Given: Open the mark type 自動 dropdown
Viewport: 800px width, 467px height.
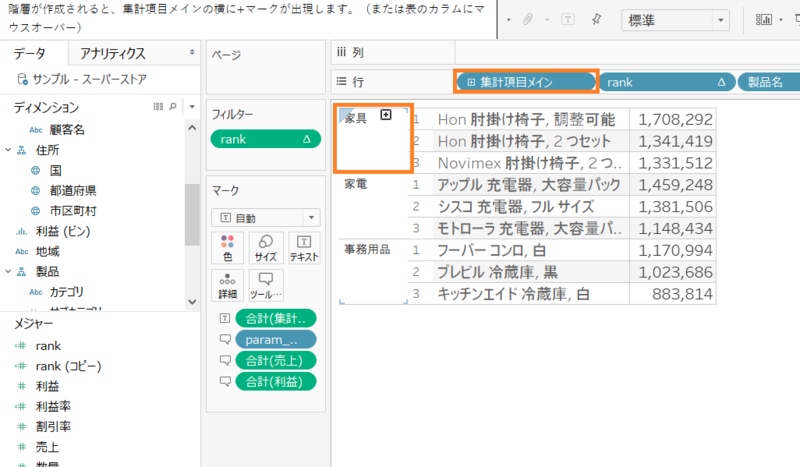Looking at the screenshot, I should pos(266,218).
